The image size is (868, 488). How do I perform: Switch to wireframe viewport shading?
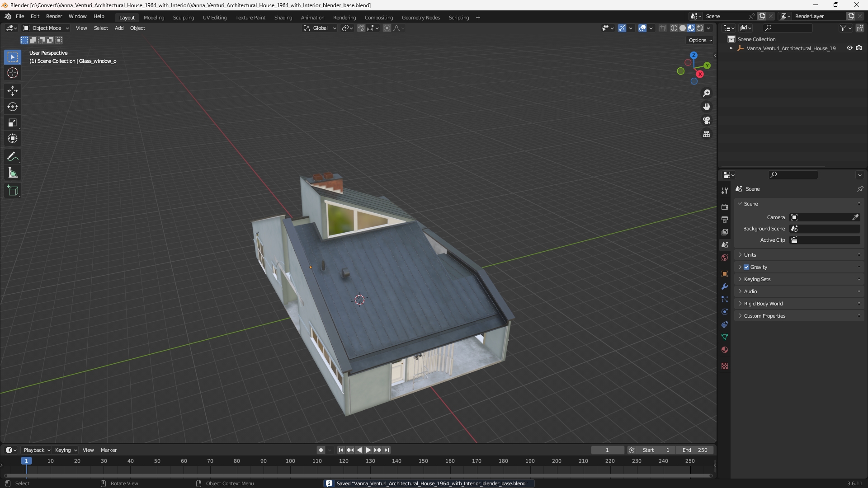[x=674, y=28]
